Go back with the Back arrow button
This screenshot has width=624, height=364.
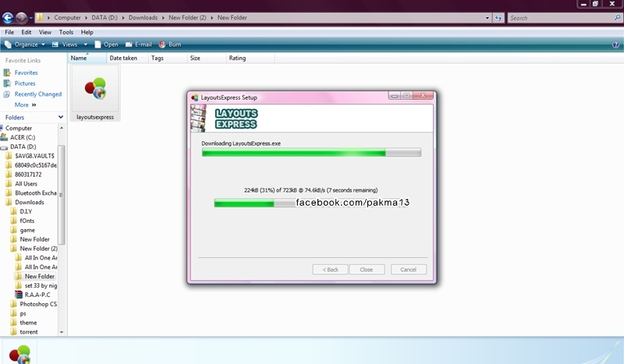click(x=8, y=18)
